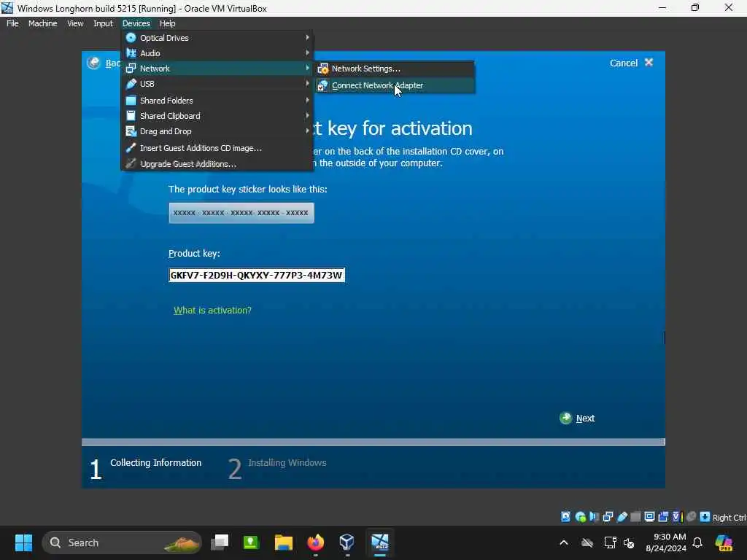Screen dimensions: 747x560
Task: Expand the USB submenu arrow
Action: click(x=307, y=83)
